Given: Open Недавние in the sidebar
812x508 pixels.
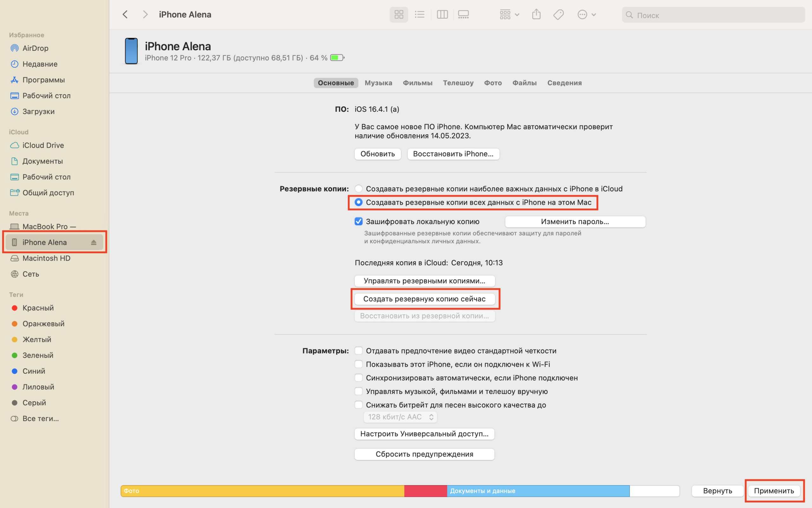Looking at the screenshot, I should click(54, 64).
